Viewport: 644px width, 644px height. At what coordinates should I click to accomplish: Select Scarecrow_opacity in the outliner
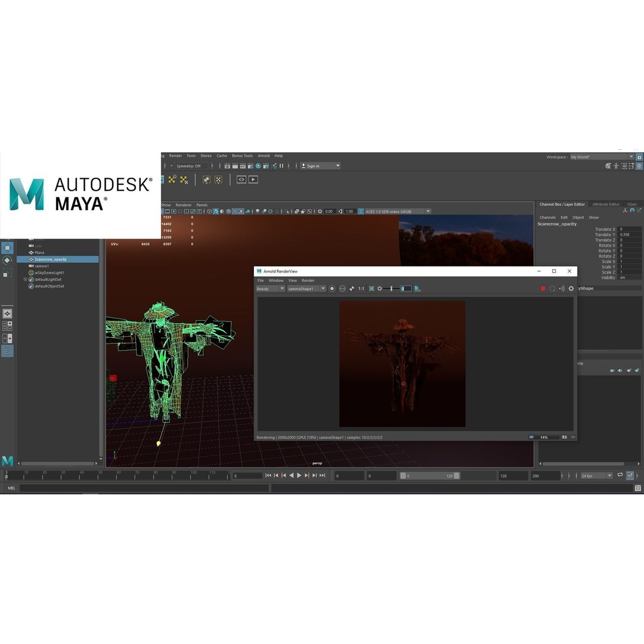click(57, 259)
